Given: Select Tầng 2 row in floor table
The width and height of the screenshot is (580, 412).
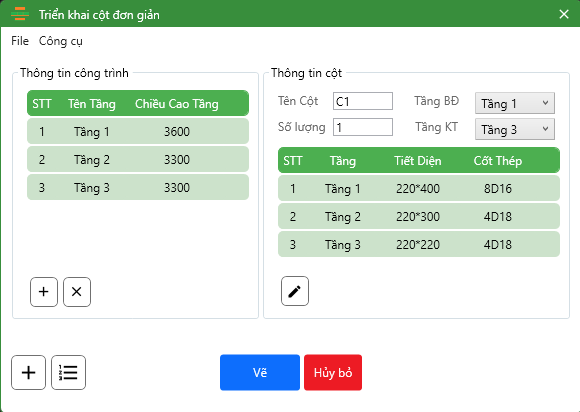Looking at the screenshot, I should (138, 159).
